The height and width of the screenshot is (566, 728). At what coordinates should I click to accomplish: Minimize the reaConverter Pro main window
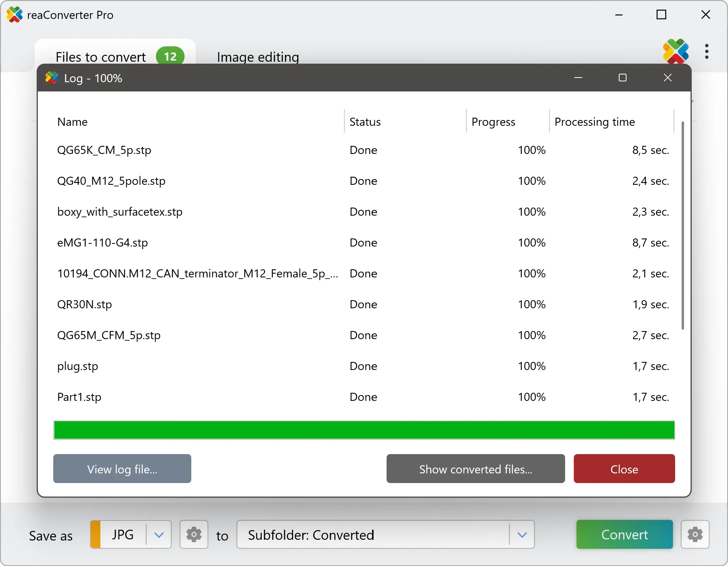619,15
